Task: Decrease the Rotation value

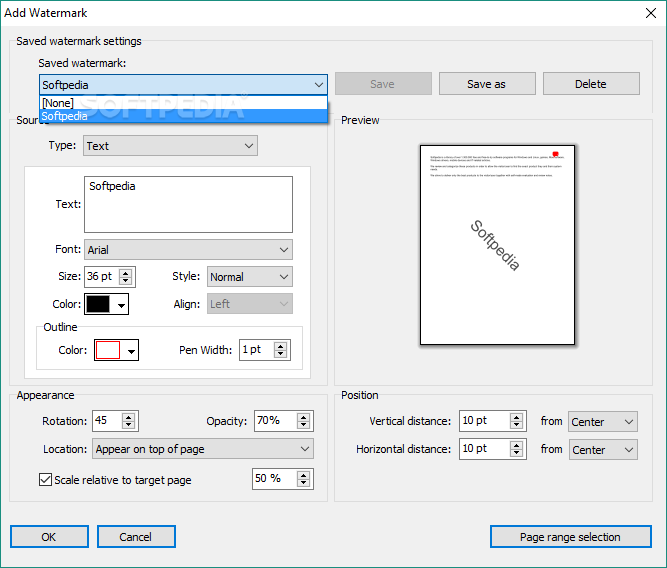Action: [x=128, y=425]
